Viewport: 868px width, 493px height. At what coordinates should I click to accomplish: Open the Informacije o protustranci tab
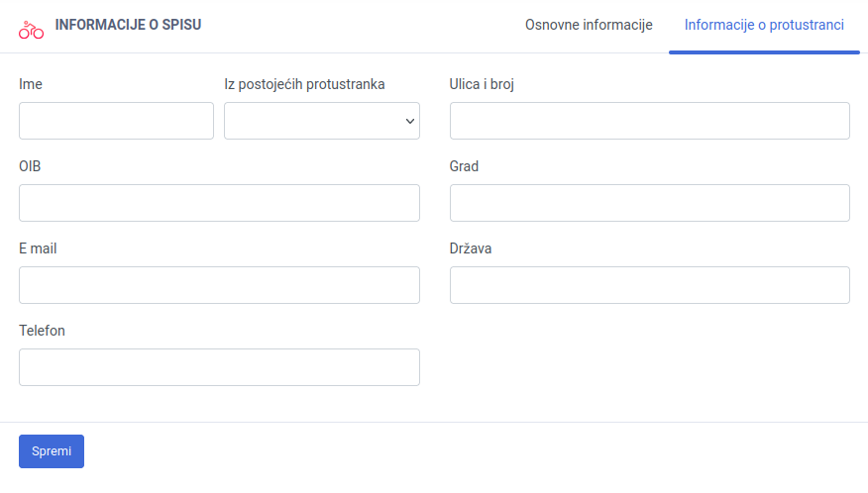pyautogui.click(x=764, y=25)
